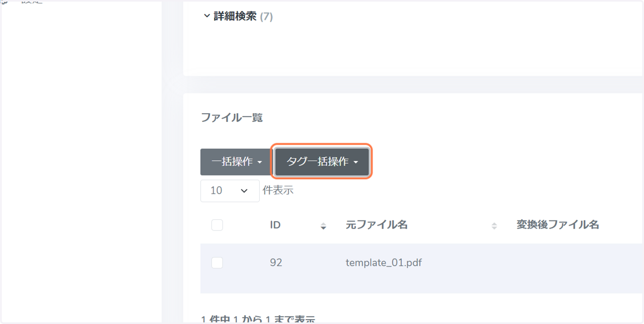This screenshot has width=644, height=324.
Task: Open the タグ一括操作 dropdown button
Action: pyautogui.click(x=322, y=162)
